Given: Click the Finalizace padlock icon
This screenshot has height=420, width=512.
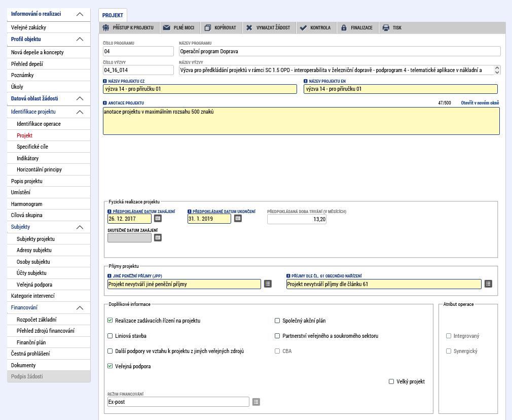Looking at the screenshot, I should click(344, 28).
